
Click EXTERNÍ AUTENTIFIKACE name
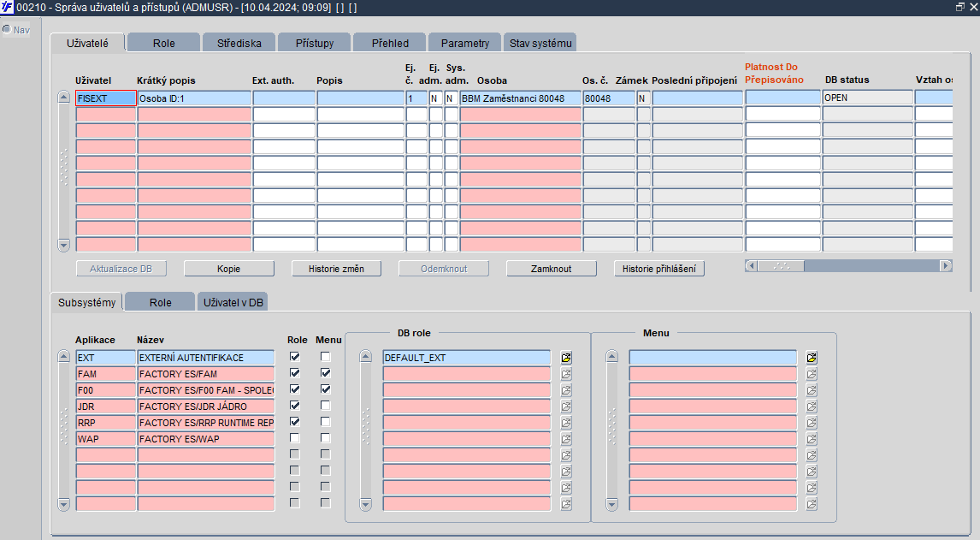coord(205,358)
